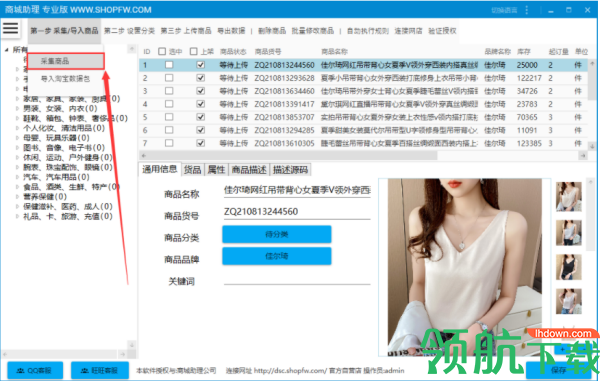The height and width of the screenshot is (381, 600).
Task: Expand 休闲、运动、户外健身 category
Action: [17, 158]
